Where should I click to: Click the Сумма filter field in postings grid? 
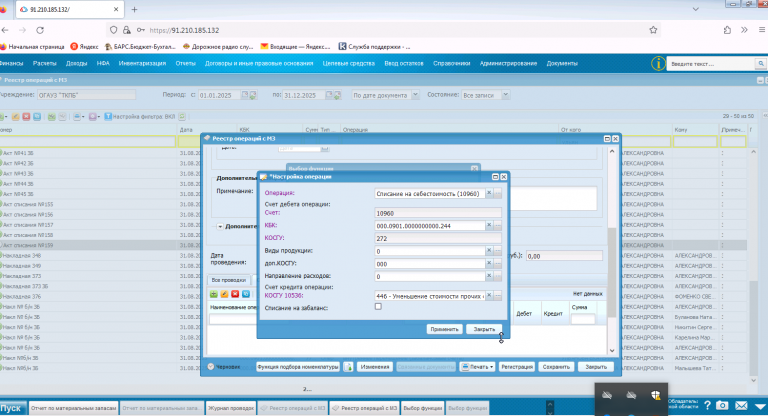point(583,319)
